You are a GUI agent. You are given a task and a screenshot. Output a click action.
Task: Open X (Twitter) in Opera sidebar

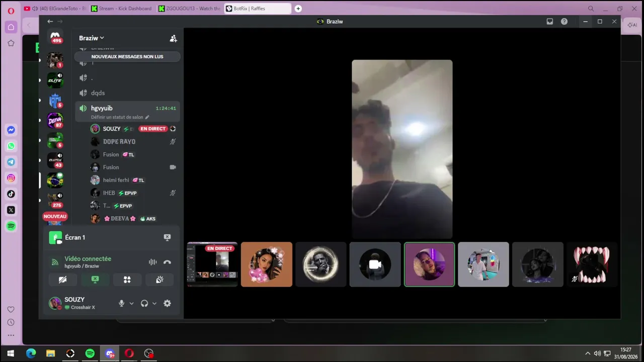tap(11, 210)
